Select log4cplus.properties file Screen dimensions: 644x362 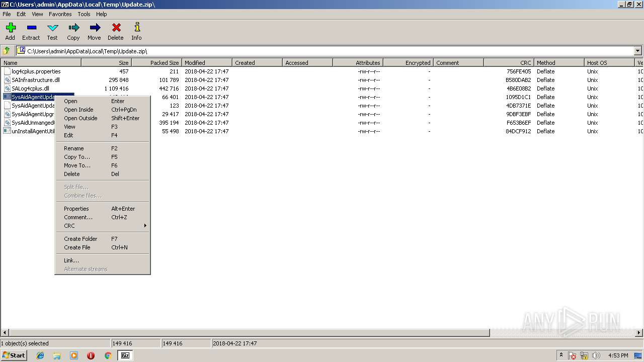point(36,71)
